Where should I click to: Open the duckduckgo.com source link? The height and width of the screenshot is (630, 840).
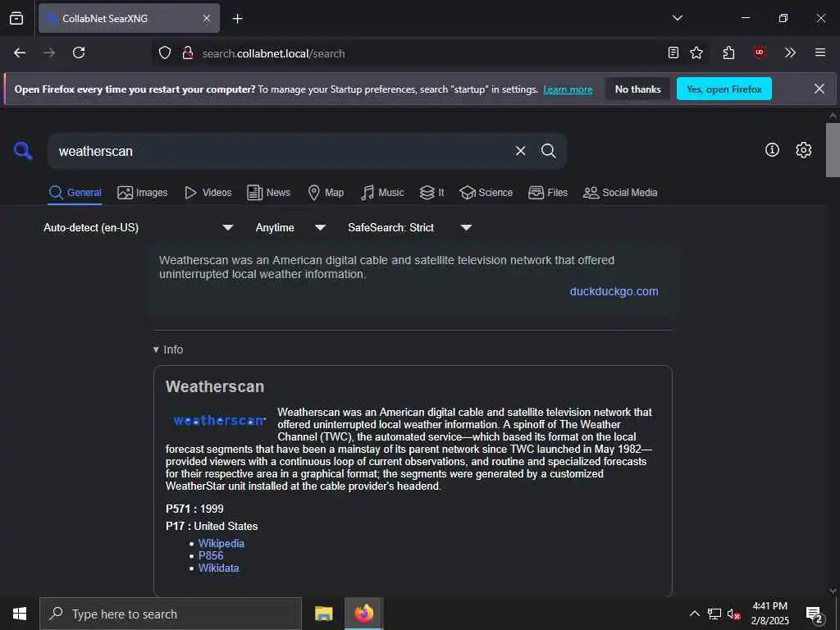614,291
